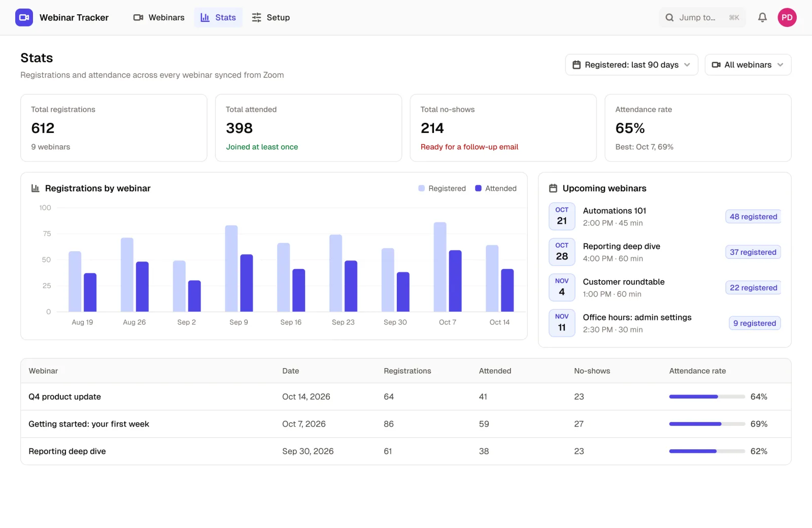Open the Webinars tab
This screenshot has height=528, width=812.
pyautogui.click(x=159, y=17)
